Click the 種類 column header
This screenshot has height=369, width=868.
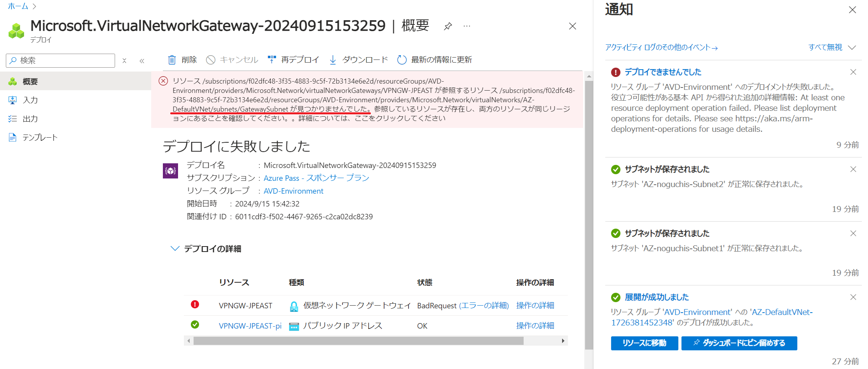click(297, 283)
